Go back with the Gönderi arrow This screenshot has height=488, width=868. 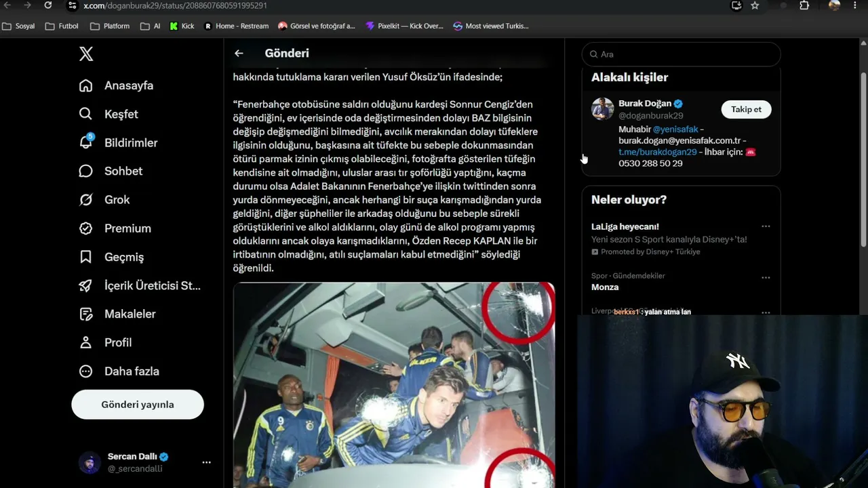click(239, 53)
